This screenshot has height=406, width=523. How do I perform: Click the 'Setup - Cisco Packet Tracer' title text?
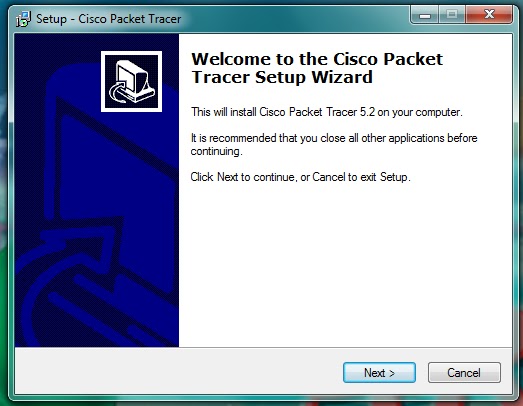click(108, 19)
